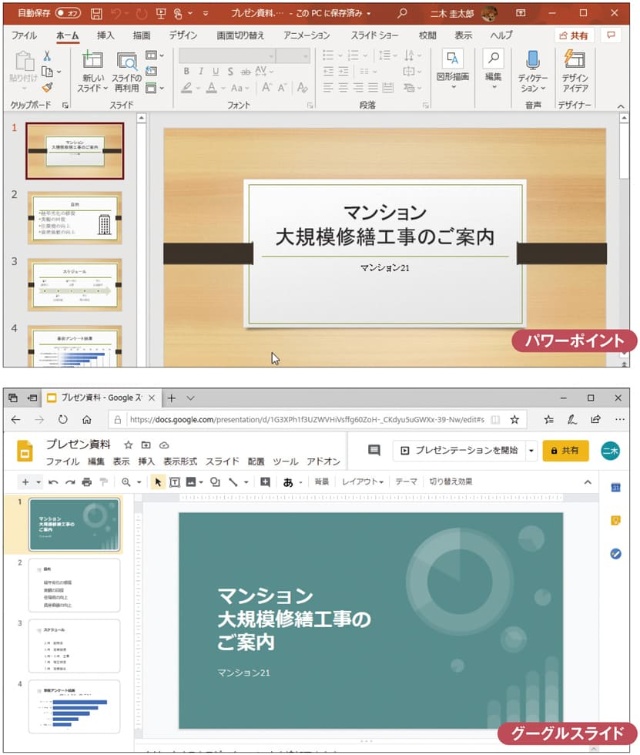
Task: Select slide 4 chart thumbnail in Google Slides
Action: 75,707
